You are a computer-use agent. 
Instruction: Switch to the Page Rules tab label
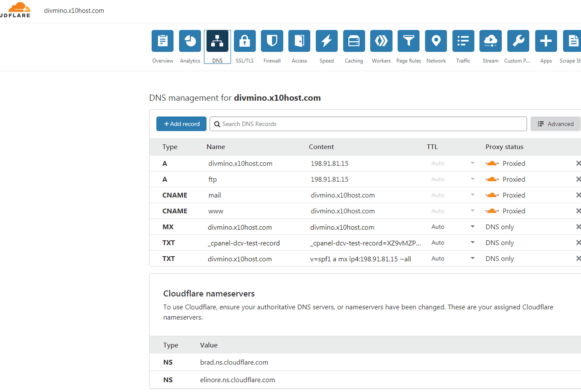click(409, 61)
